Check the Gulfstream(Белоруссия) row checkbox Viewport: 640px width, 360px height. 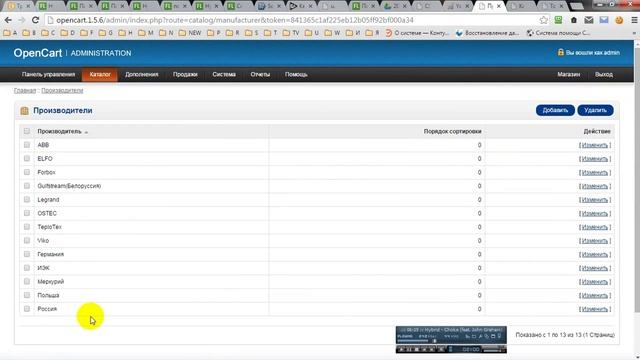(27, 186)
